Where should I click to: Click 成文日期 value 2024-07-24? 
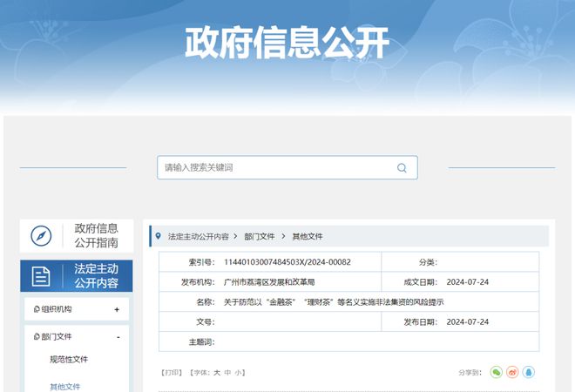(468, 282)
